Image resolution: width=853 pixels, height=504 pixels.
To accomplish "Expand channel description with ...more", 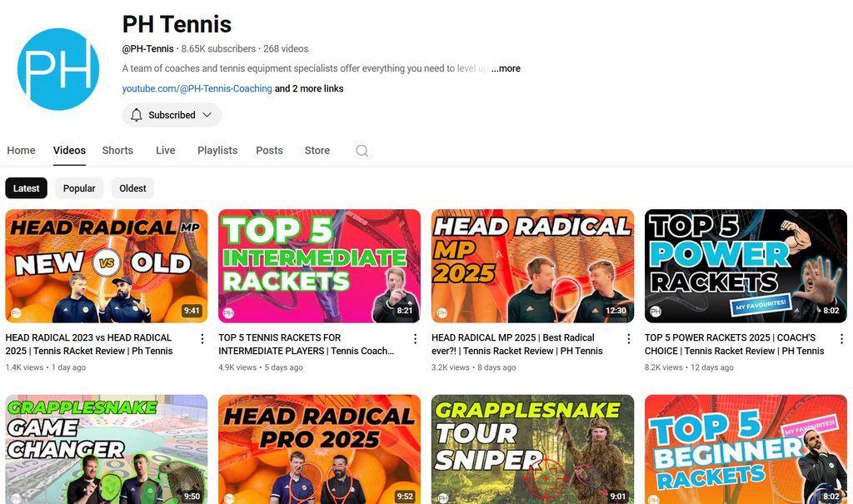I will tap(506, 68).
